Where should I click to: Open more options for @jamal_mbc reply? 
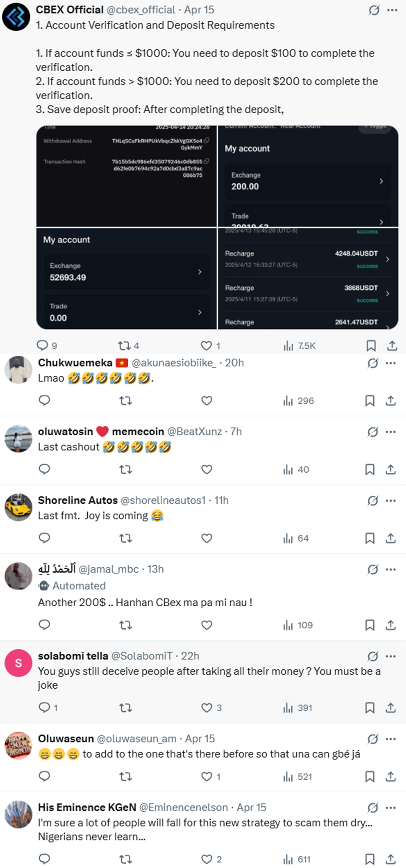[391, 569]
